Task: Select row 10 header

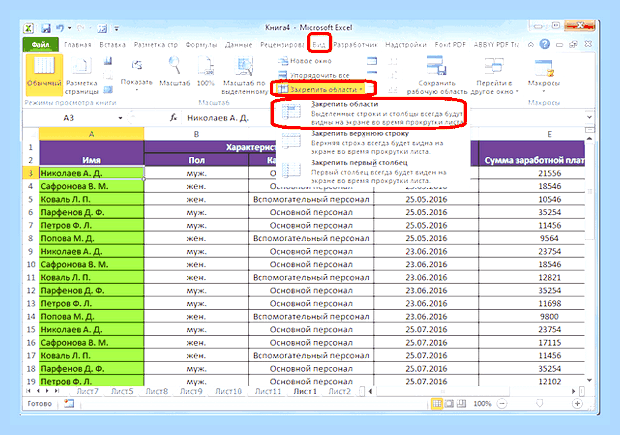Action: click(31, 264)
